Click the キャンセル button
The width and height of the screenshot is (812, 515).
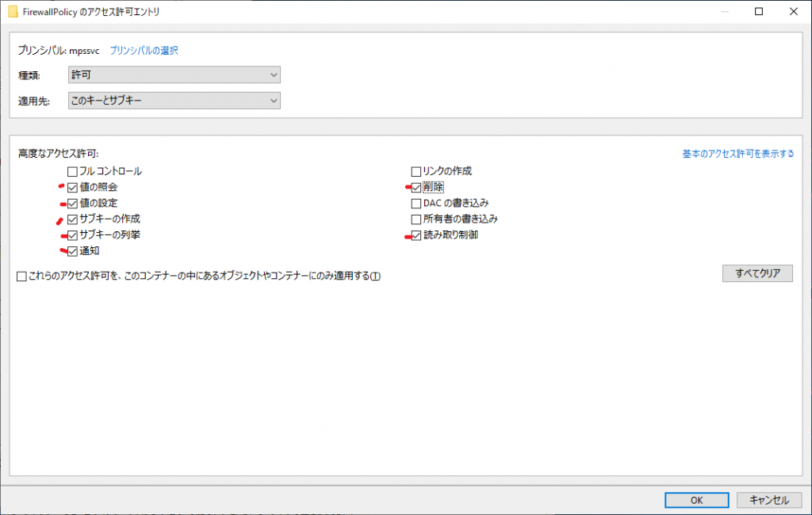pyautogui.click(x=769, y=500)
